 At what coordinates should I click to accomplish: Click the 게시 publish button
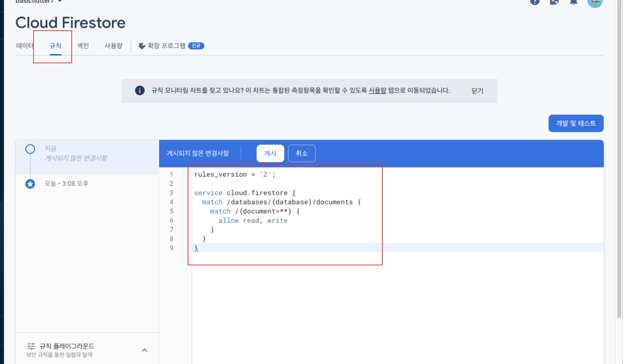[270, 153]
